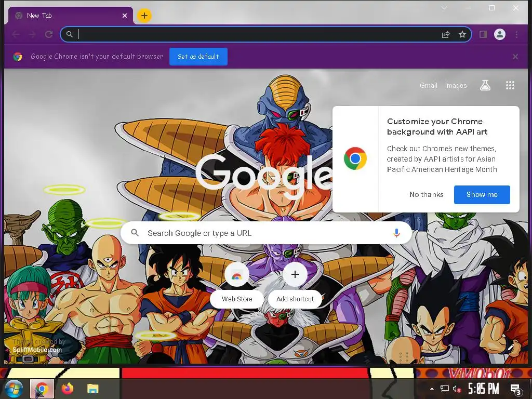Go back with the back arrow

[16, 34]
